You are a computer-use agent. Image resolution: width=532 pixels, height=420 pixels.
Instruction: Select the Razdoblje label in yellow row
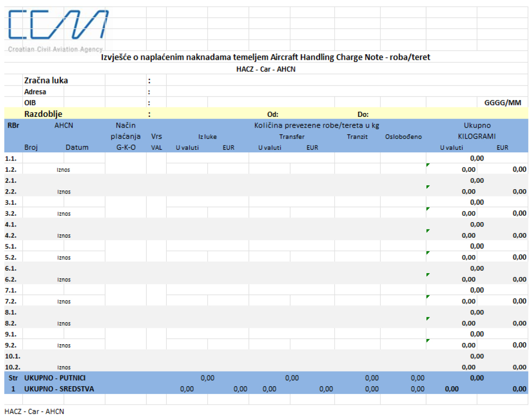(43, 114)
